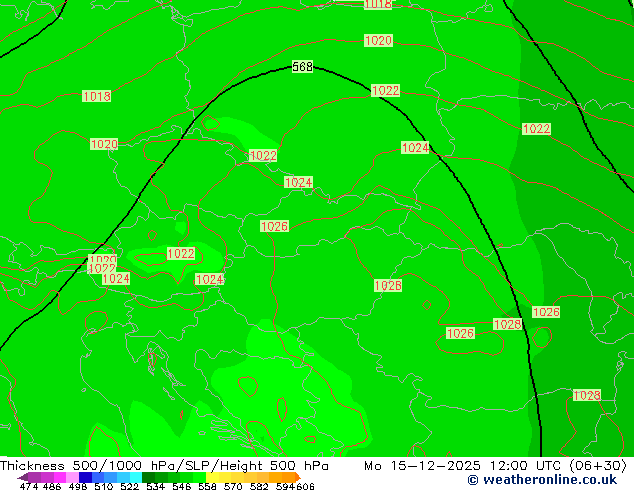This screenshot has width=634, height=490.
Task: Click the 1020 label partly hidden by 1022
Action: click(103, 259)
